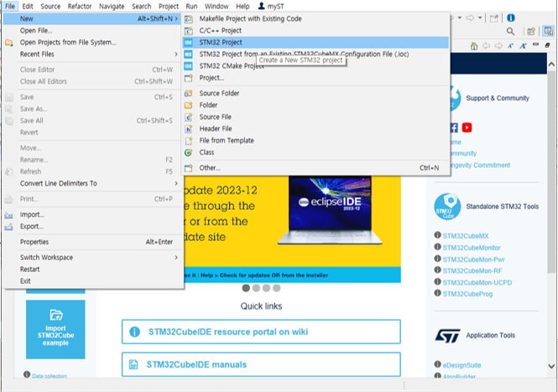Open the Project menu in menu bar
The width and height of the screenshot is (558, 392).
coord(169,6)
